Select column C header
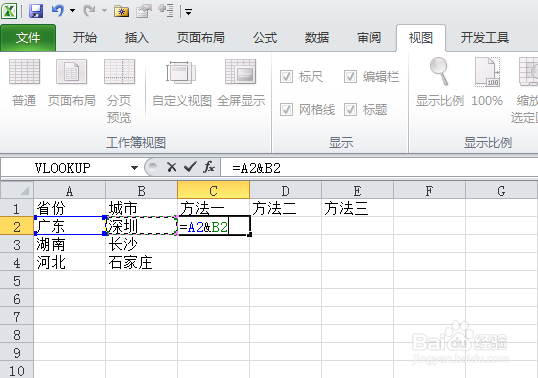Image resolution: width=538 pixels, height=378 pixels. click(x=213, y=191)
